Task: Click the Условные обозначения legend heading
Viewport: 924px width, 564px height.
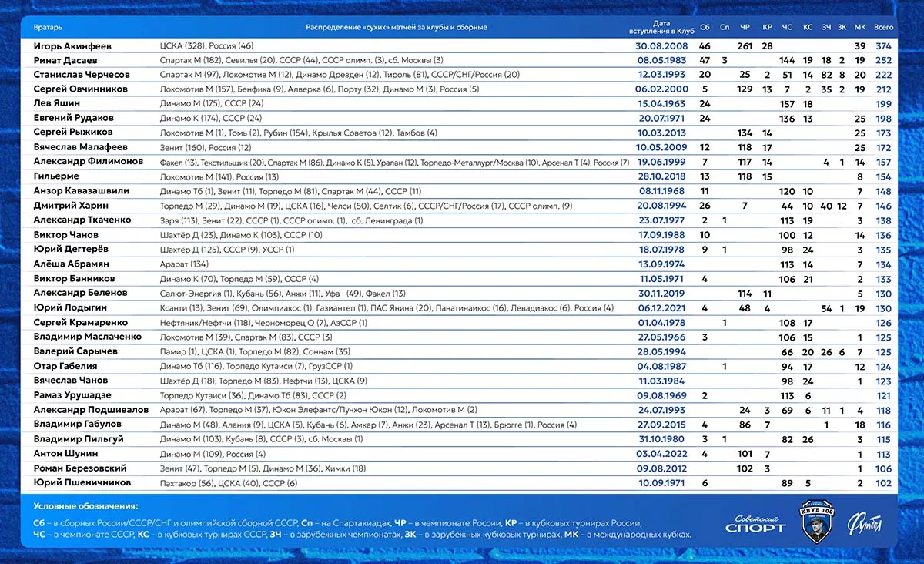Action: [85, 506]
